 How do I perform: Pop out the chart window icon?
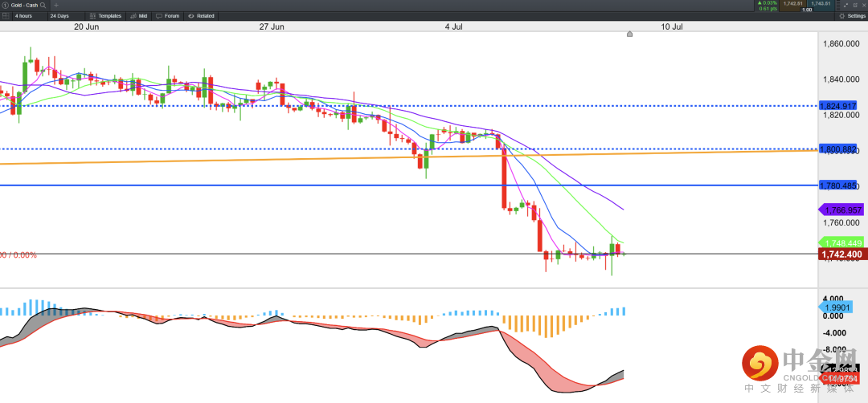point(855,5)
